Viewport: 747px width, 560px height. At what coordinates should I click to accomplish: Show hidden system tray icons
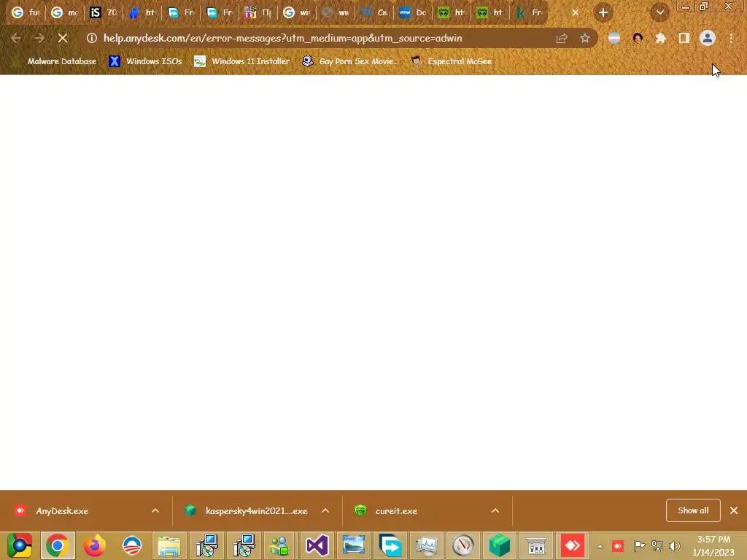[x=600, y=546]
